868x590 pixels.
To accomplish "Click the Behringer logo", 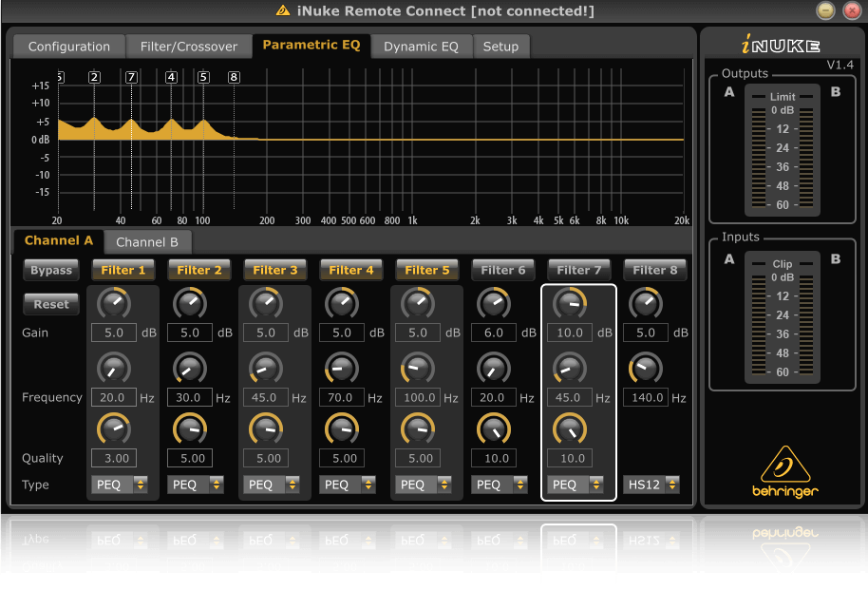I will coord(783,472).
